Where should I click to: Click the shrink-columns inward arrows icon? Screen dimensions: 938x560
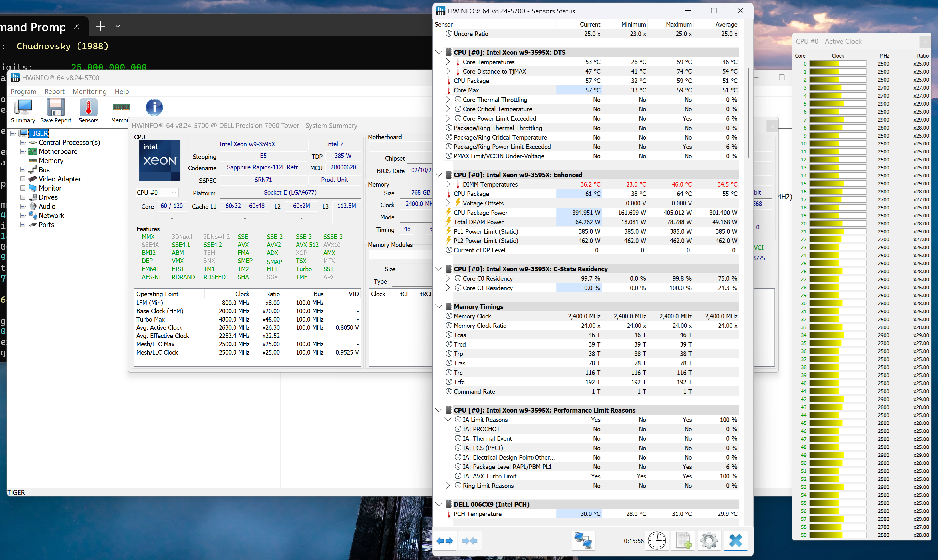[470, 541]
